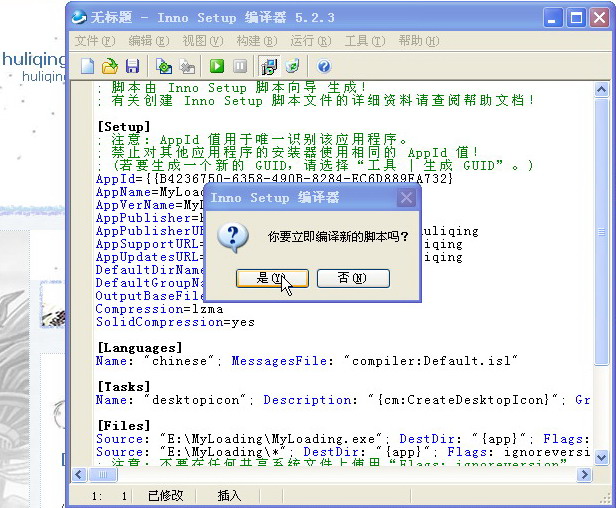Click the [Tasks] section header
The image size is (616, 508).
click(124, 387)
